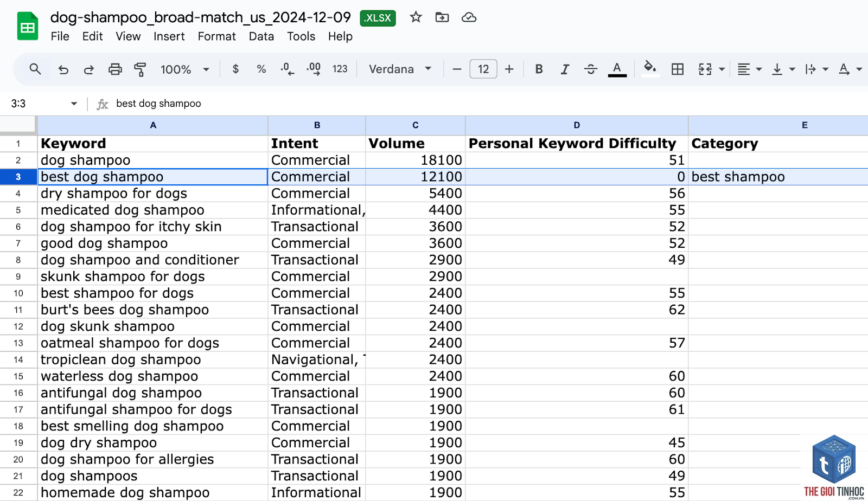Select cell 'best shampoo' in Category column
This screenshot has height=501, width=868.
778,177
